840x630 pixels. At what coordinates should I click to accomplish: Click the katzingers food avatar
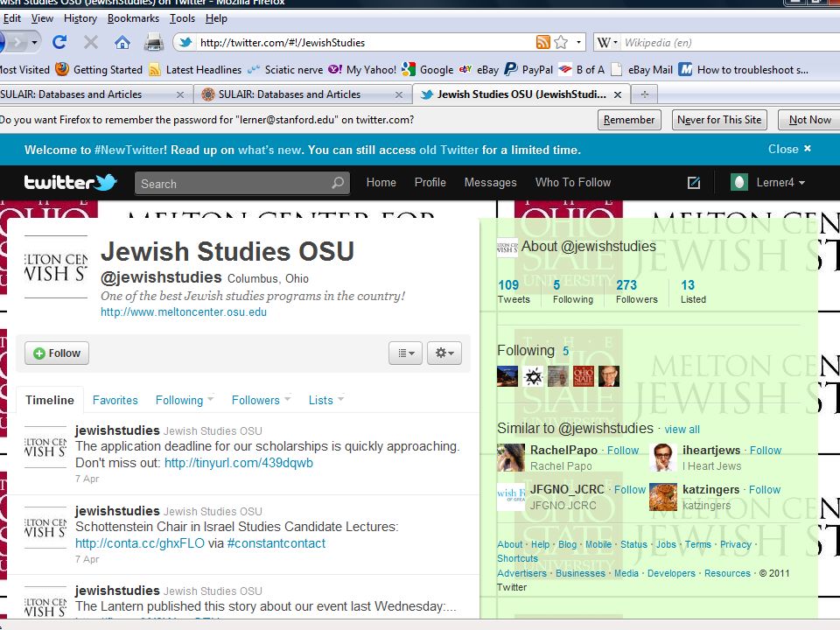662,497
